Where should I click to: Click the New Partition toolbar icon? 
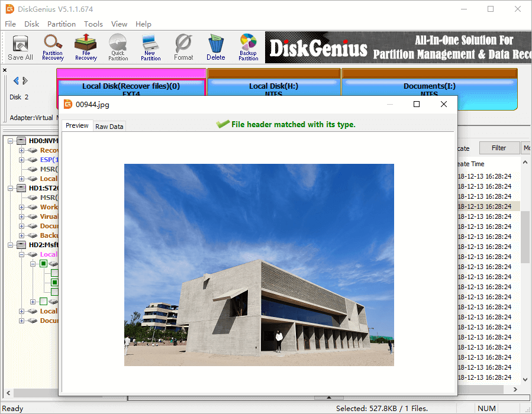coord(151,47)
